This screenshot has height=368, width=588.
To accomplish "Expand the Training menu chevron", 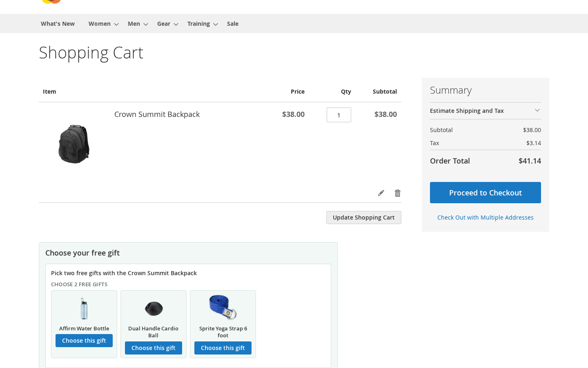I will (216, 24).
